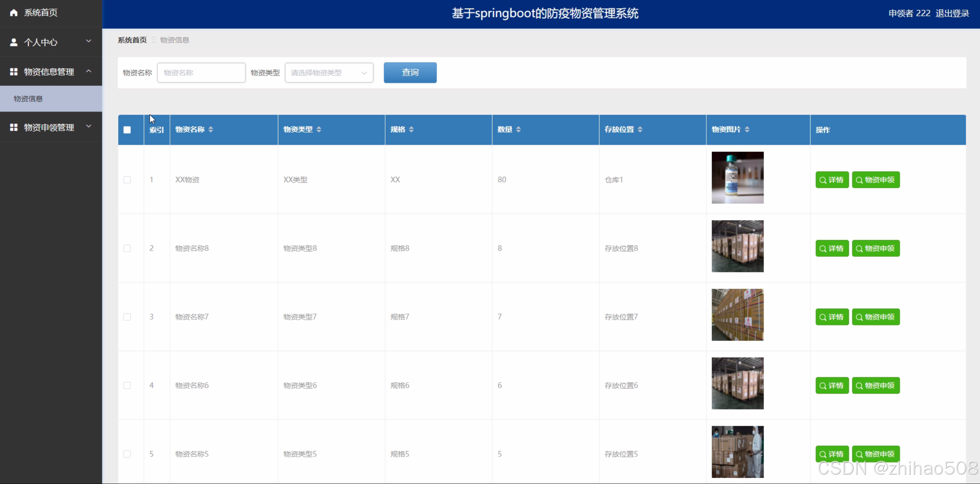980x484 pixels.
Task: Click the blue 查询 search button
Action: [x=410, y=72]
